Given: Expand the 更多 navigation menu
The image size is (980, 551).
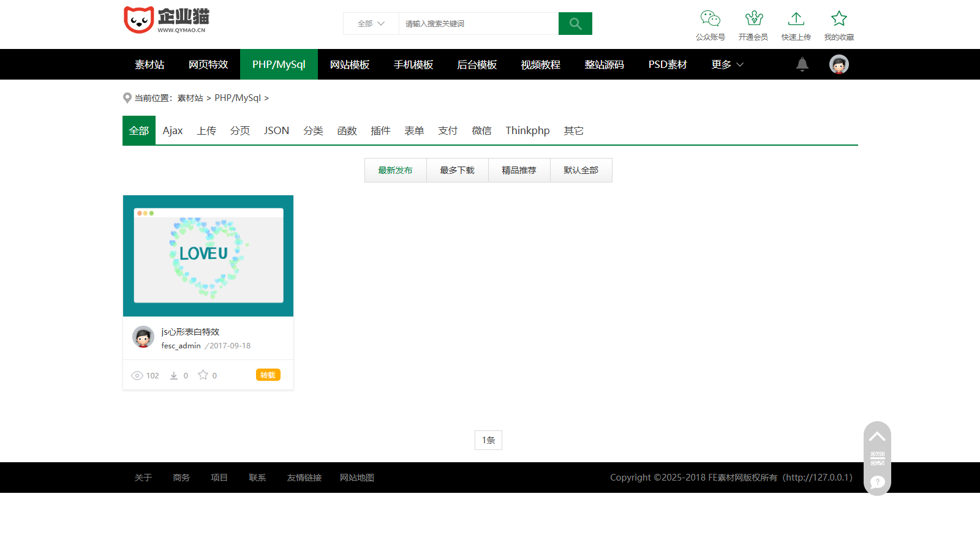Looking at the screenshot, I should tap(726, 64).
